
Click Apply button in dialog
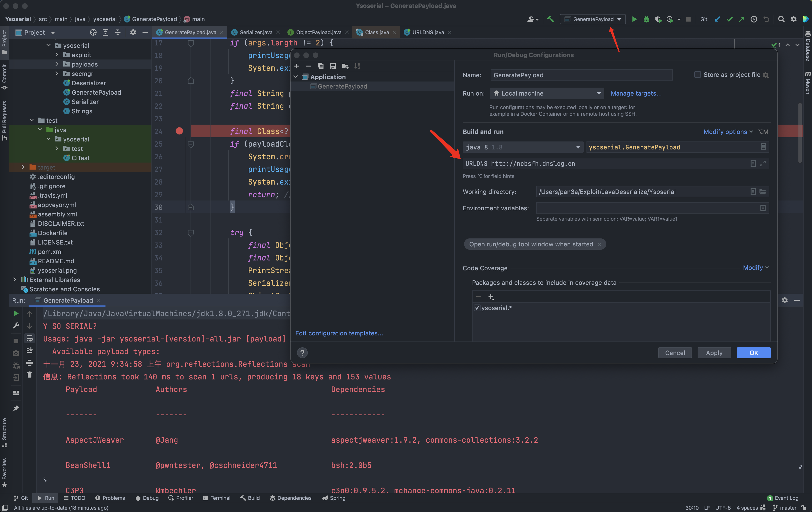[x=714, y=353]
